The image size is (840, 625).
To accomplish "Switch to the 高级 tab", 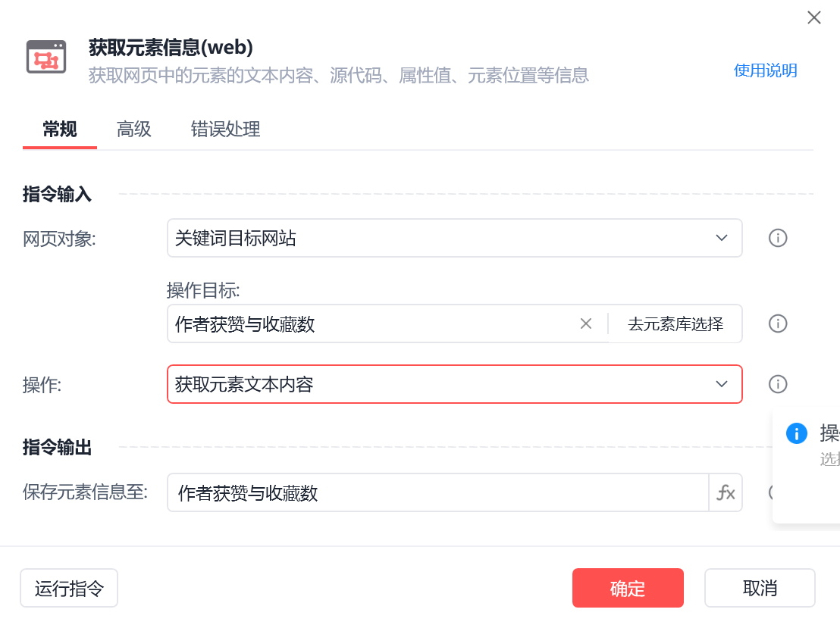I will click(134, 129).
